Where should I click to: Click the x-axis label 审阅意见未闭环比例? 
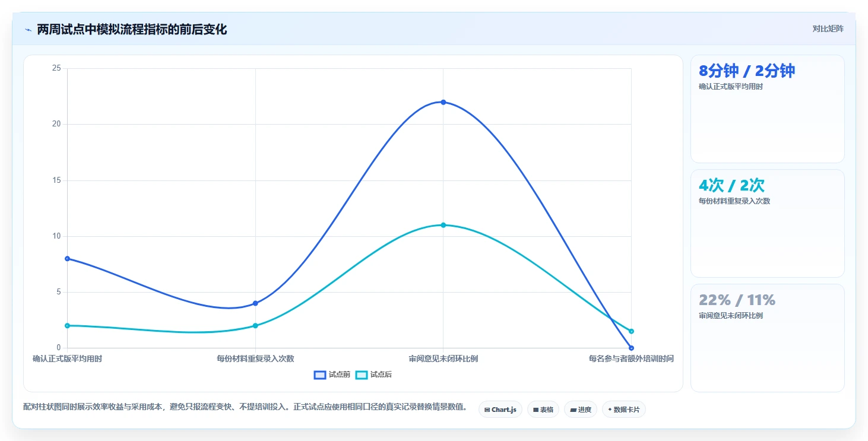(443, 358)
